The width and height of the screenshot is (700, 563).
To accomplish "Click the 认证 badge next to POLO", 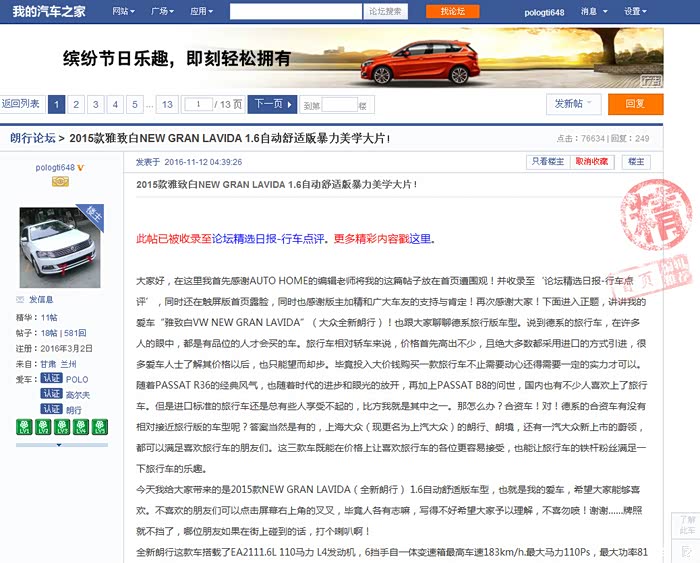I will coord(51,379).
